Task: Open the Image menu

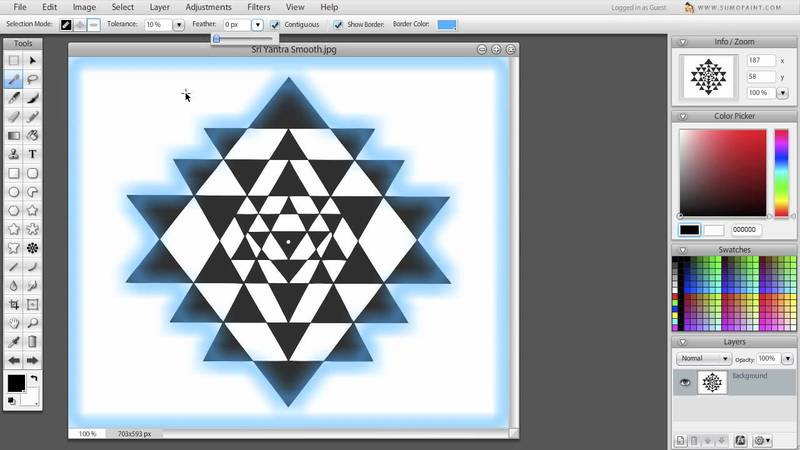Action: click(x=84, y=7)
